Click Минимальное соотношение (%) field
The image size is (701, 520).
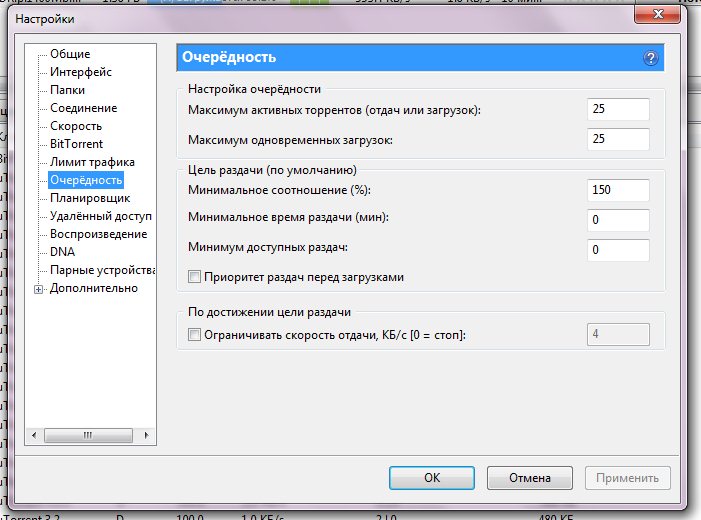pyautogui.click(x=618, y=190)
